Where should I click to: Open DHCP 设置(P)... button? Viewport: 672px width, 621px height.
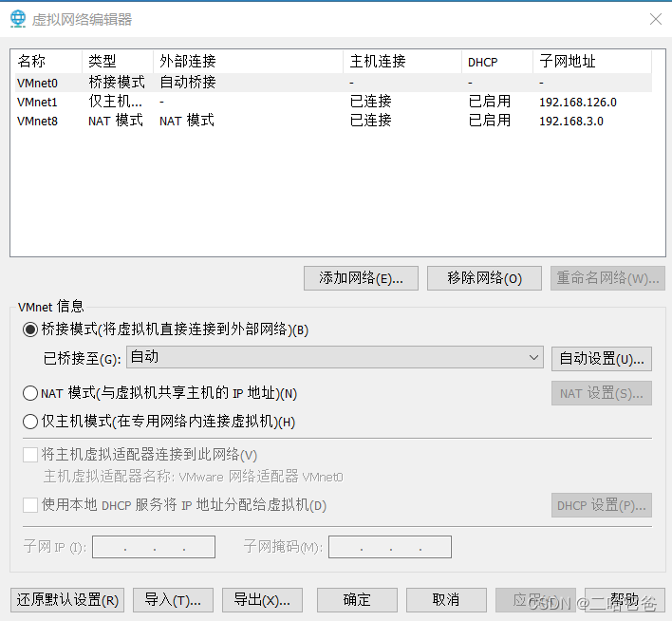[x=602, y=505]
